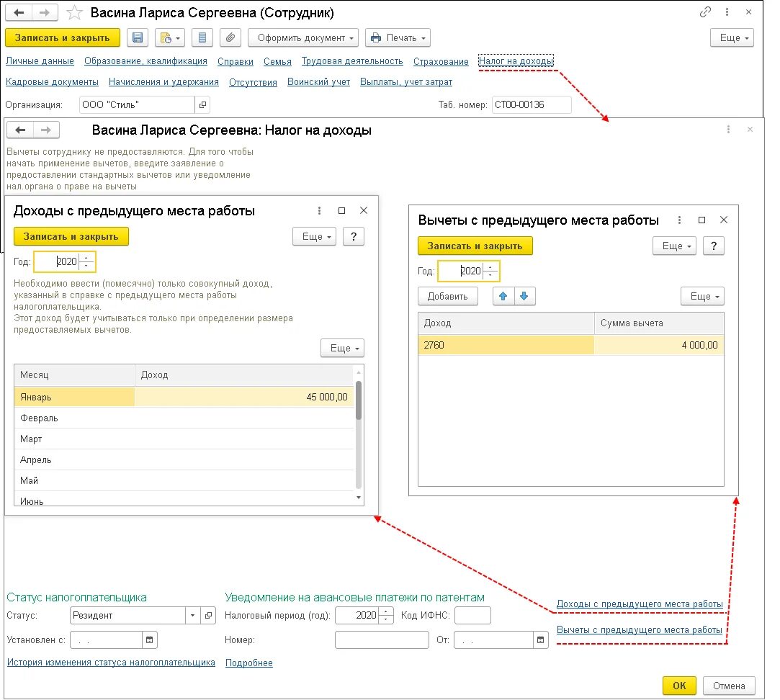780x700 pixels.
Task: Get a link via the chain icon
Action: pos(705,12)
